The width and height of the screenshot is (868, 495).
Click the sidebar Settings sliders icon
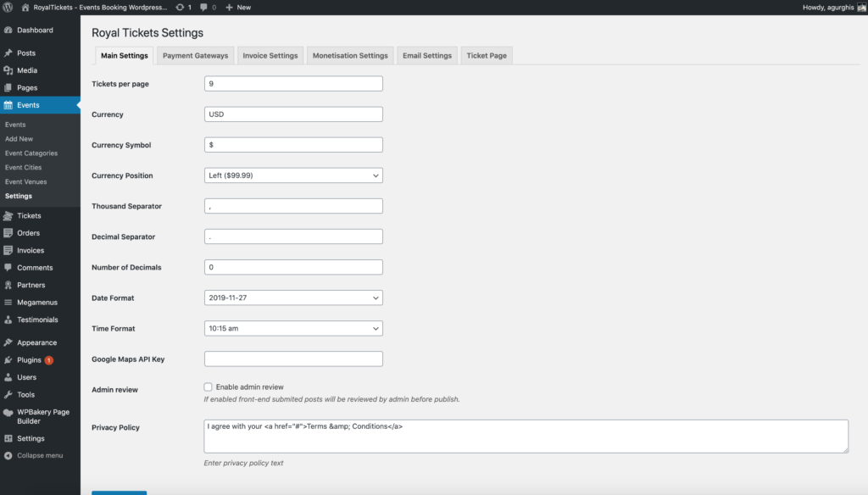[x=8, y=438]
